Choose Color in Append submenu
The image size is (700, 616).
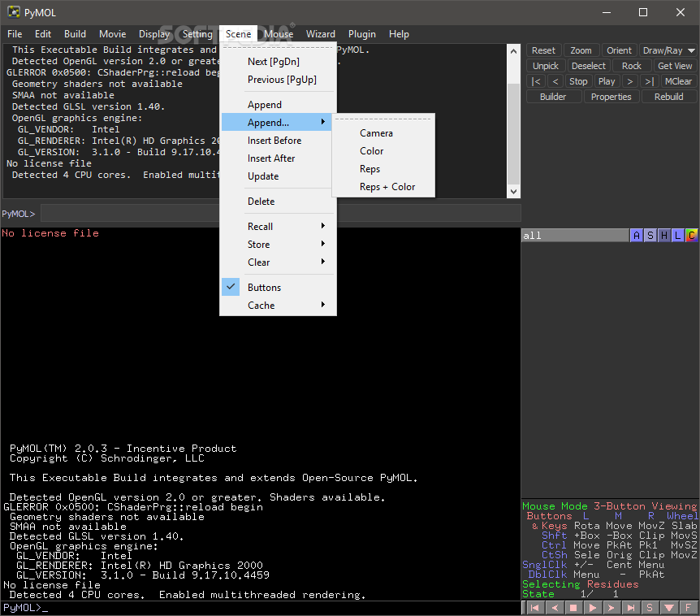coord(383,151)
